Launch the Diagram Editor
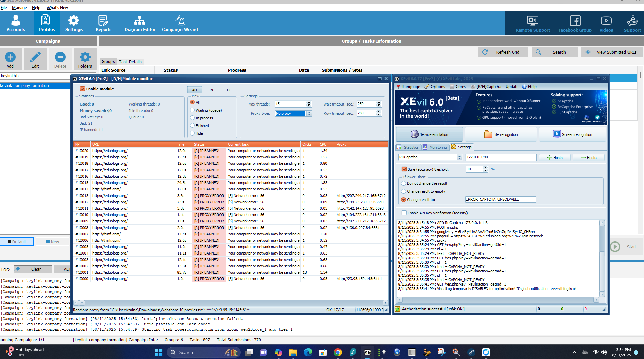This screenshot has height=359, width=644. pos(140,23)
